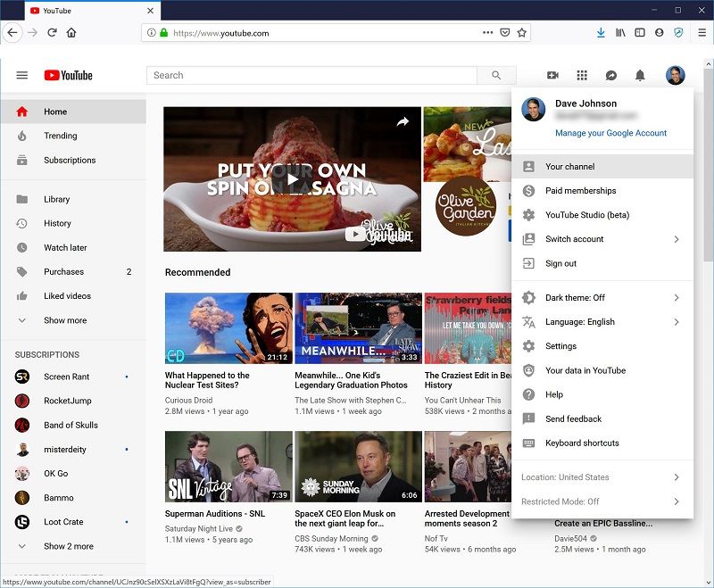Go back with browser back arrow
The height and width of the screenshot is (588, 714).
tap(12, 32)
